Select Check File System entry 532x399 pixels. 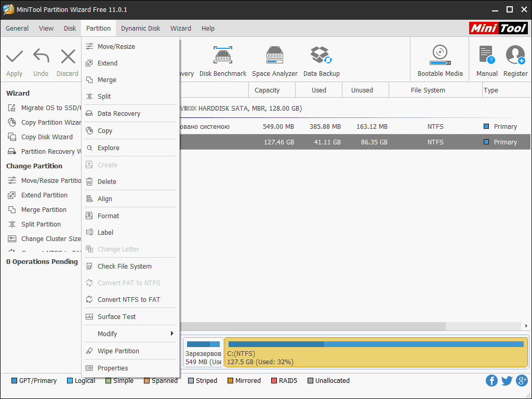(130, 267)
